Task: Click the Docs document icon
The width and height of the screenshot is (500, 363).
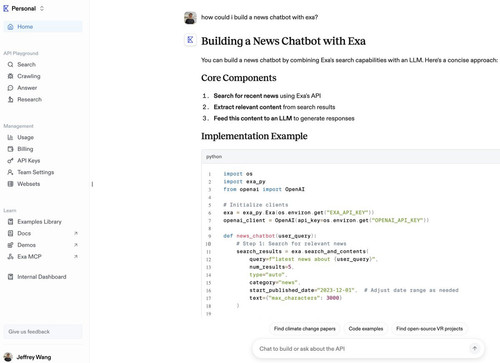Action: 10,233
